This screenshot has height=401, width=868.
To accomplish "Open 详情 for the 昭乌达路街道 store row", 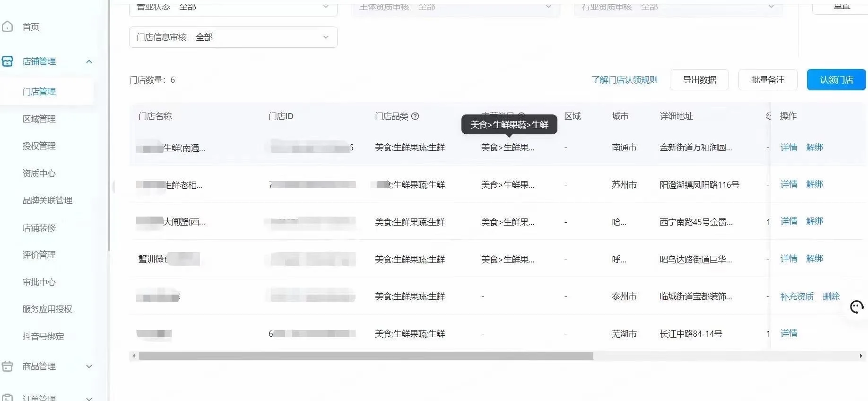I will [x=789, y=259].
